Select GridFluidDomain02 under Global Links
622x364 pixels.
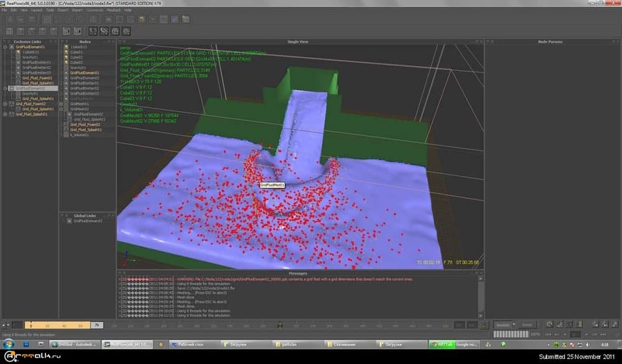pos(88,221)
